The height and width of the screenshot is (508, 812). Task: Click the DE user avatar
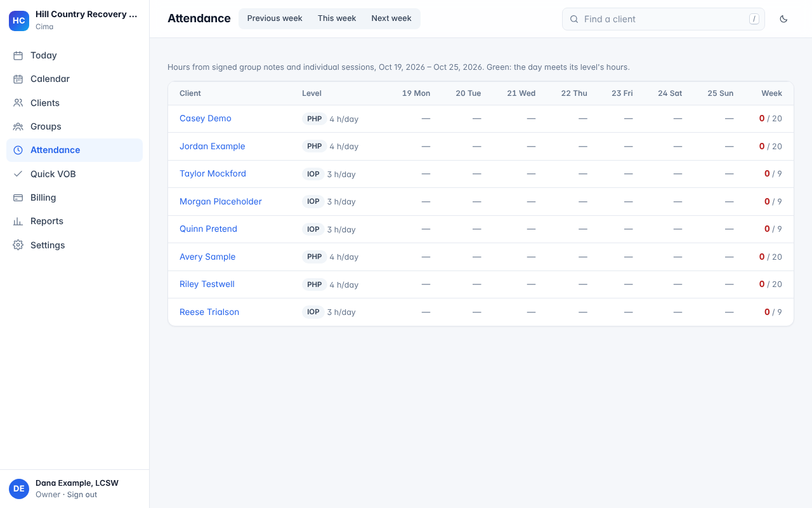click(19, 489)
